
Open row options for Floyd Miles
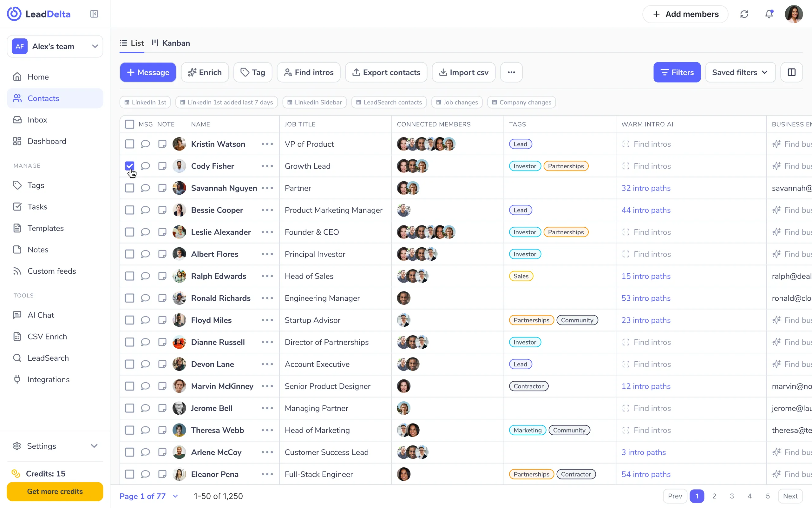point(267,320)
